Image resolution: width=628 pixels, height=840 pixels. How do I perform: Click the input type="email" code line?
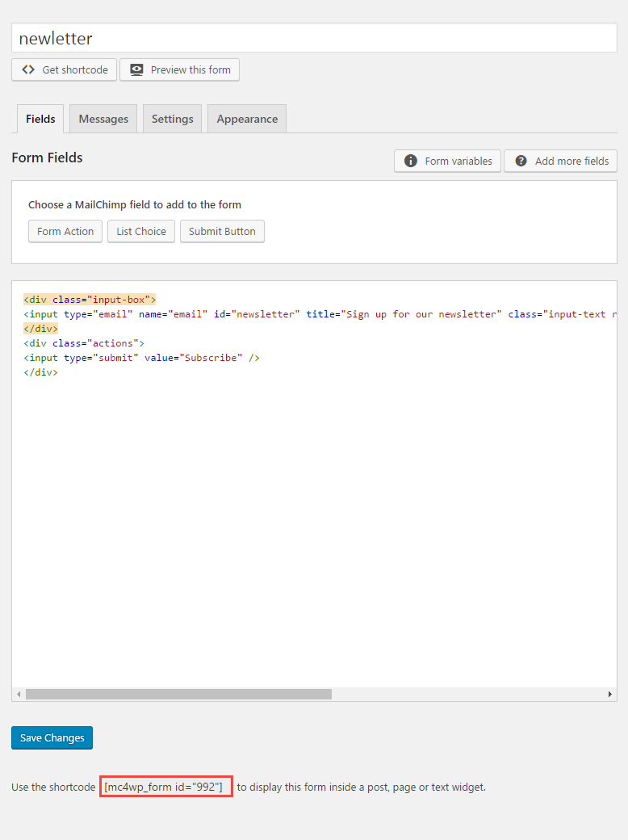(x=320, y=314)
